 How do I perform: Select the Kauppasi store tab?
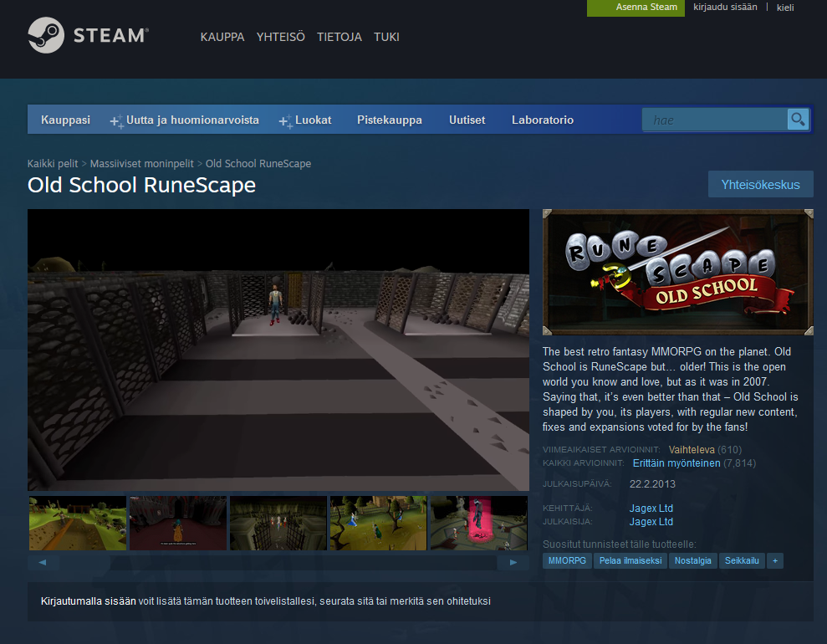point(65,120)
